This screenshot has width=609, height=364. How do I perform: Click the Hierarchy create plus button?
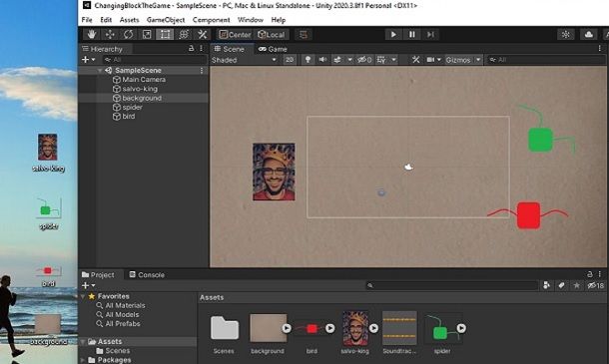tap(88, 60)
